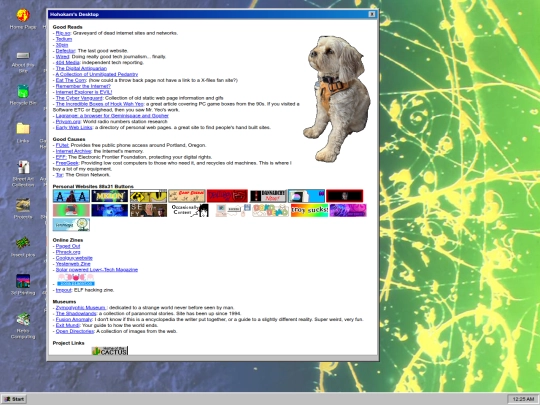Screen dimensions: 540x405
Task: Open the Fusion Anomaly link
Action: pos(74,319)
